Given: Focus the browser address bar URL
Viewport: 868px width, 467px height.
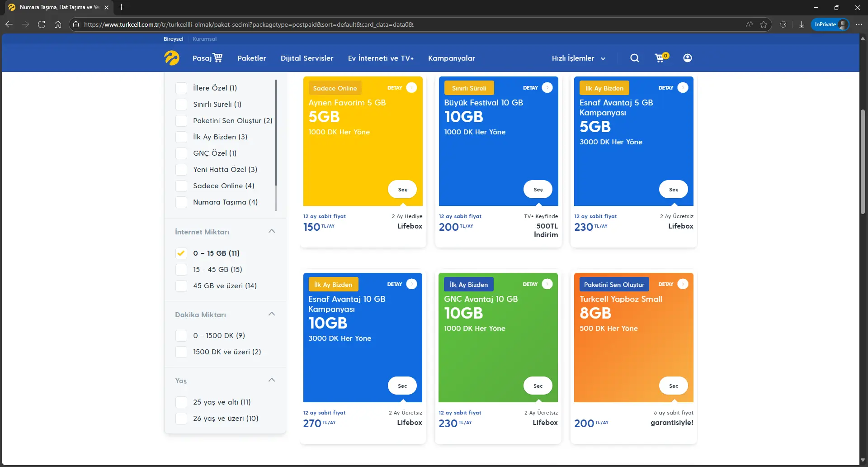Looking at the screenshot, I should (x=249, y=24).
